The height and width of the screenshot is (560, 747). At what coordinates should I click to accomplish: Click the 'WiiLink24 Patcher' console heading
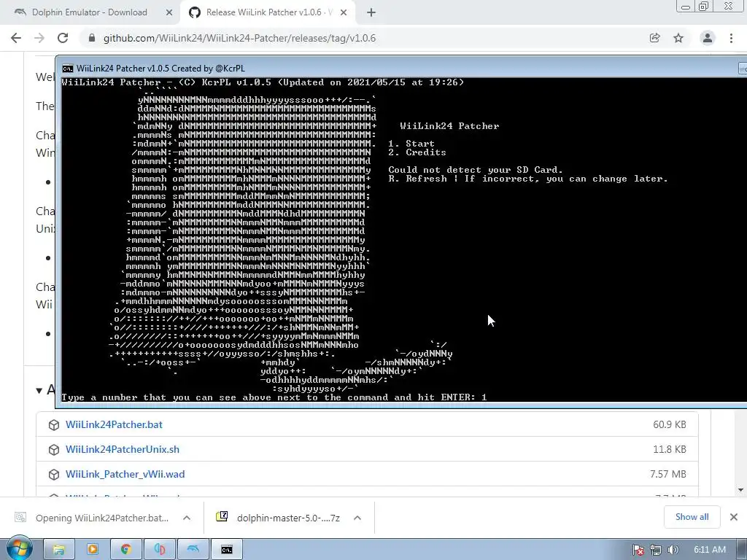tap(449, 126)
